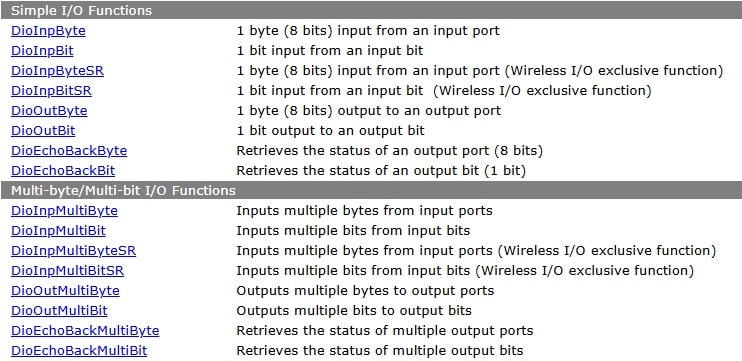The image size is (742, 361).
Task: Click the DioInpMultiBitSR link
Action: [67, 271]
